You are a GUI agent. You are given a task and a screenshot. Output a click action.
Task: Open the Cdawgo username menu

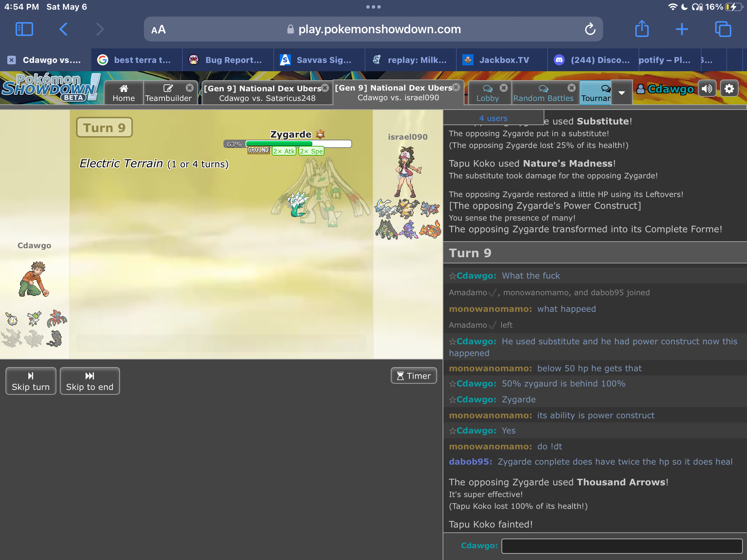[665, 89]
